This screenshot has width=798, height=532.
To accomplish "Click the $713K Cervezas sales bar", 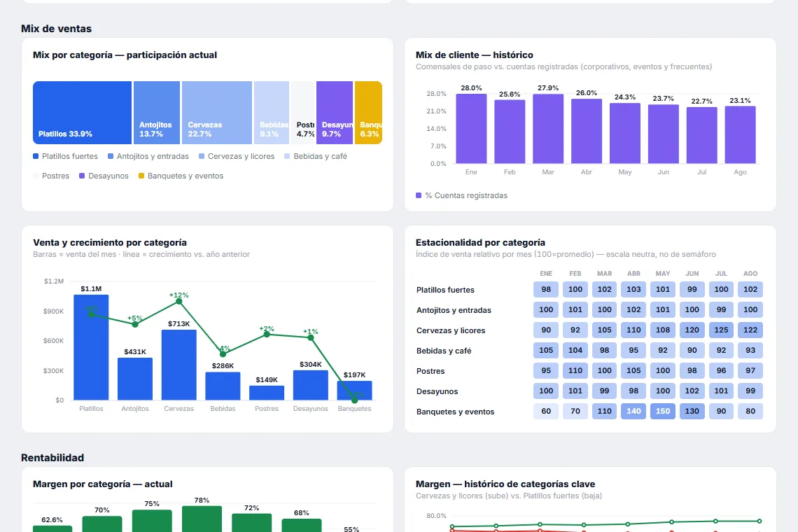I will [x=179, y=365].
